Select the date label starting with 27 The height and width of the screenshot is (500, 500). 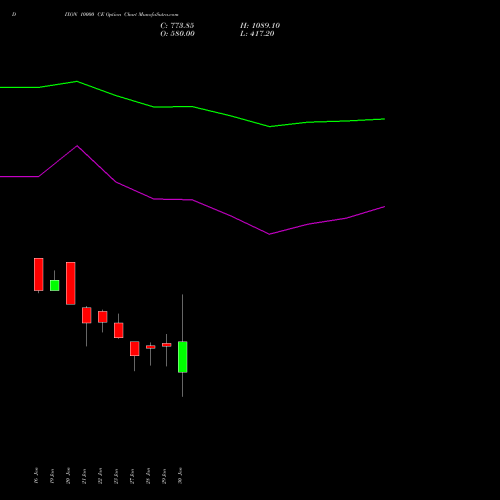(132, 476)
